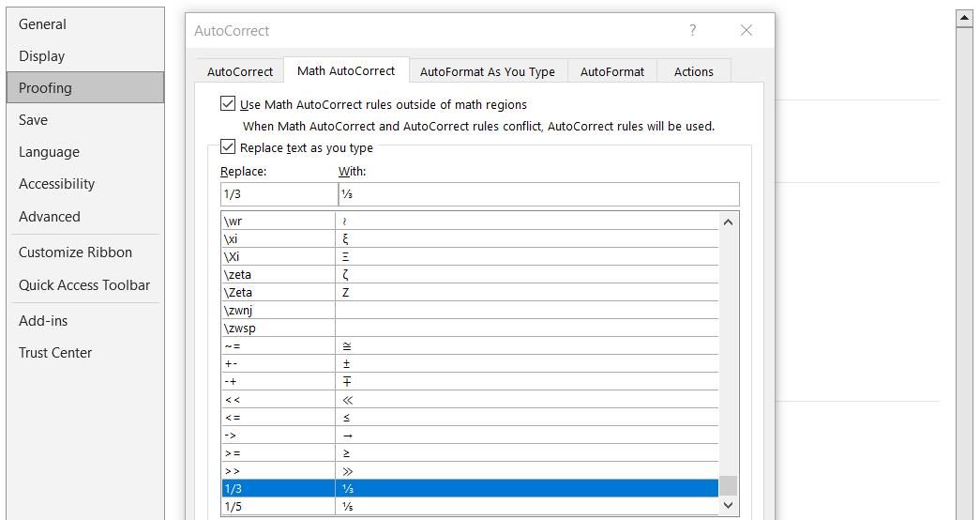
Task: Select Proofing category in sidebar
Action: coord(85,87)
